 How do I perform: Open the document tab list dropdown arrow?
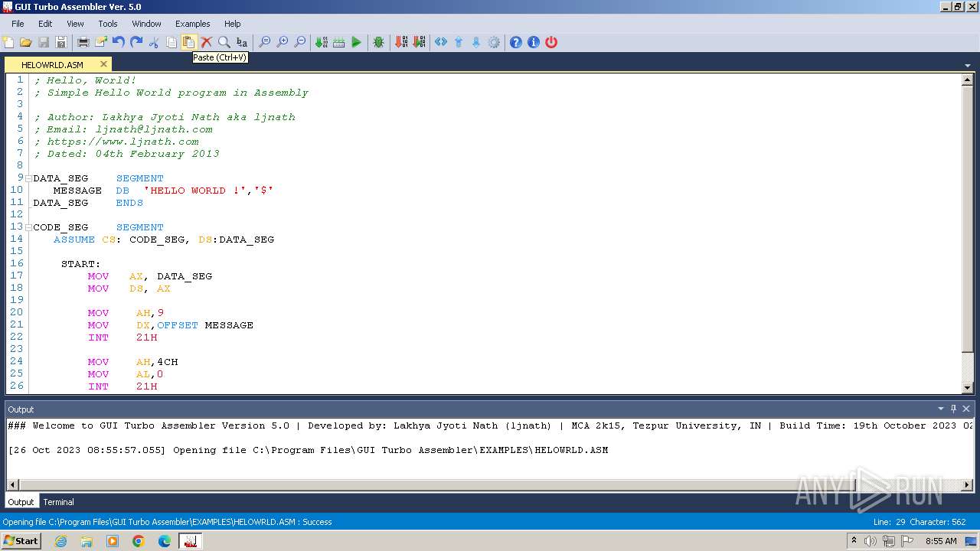pos(969,66)
